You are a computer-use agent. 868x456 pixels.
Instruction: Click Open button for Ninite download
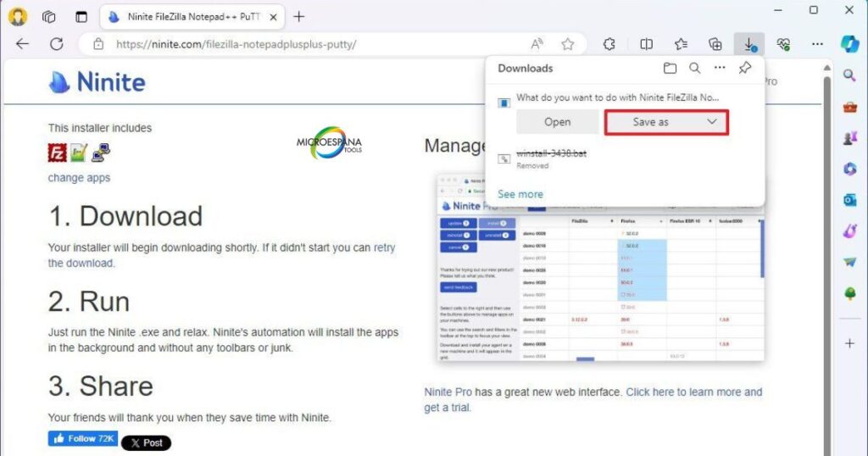tap(558, 122)
